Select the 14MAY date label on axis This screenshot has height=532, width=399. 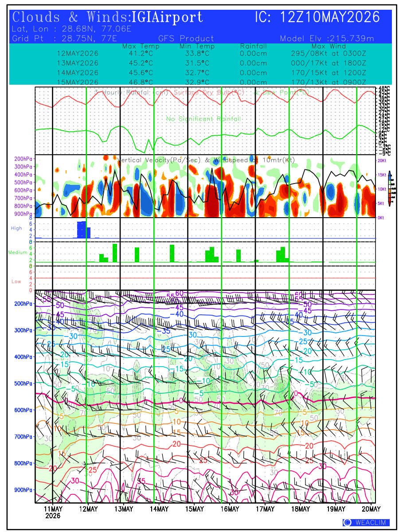(159, 509)
